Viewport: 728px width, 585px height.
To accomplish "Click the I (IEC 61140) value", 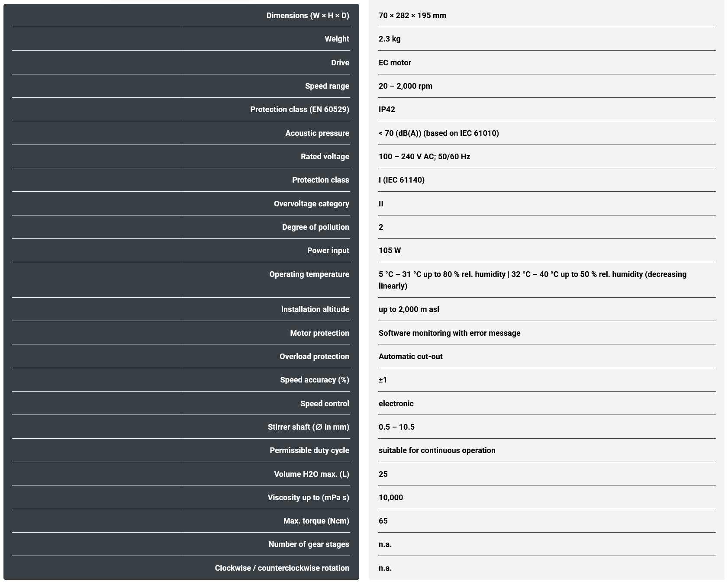I will (401, 180).
